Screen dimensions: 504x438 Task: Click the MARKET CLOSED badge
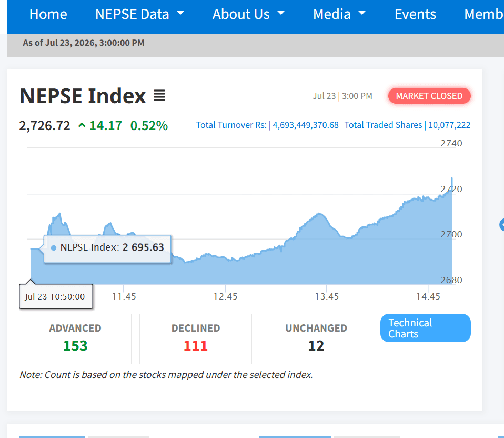tap(429, 96)
